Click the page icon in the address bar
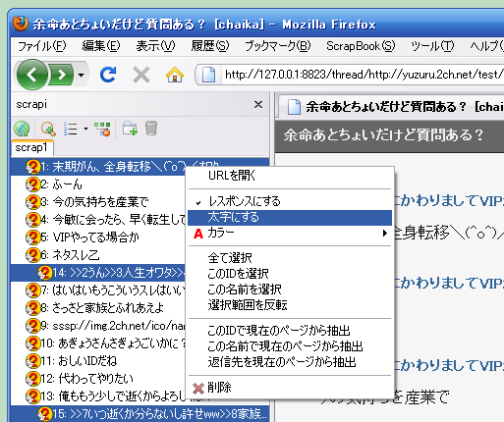Screen dimensions: 504x422 208,75
